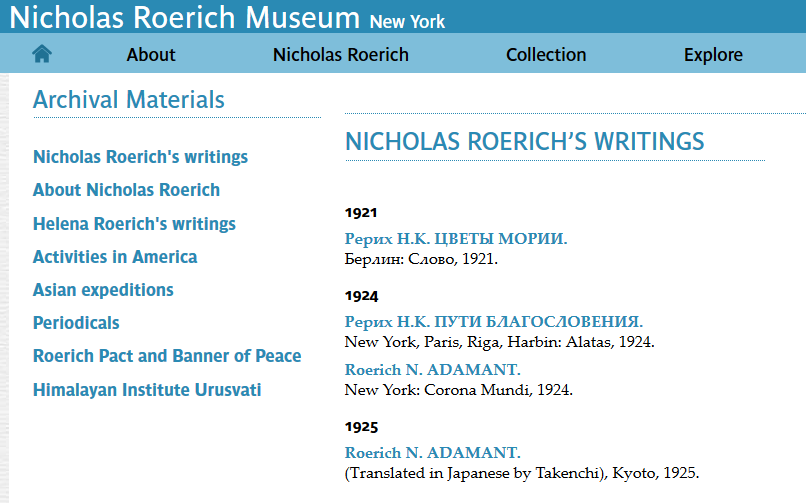Go to Asian expeditions
The image size is (806, 503).
[103, 290]
